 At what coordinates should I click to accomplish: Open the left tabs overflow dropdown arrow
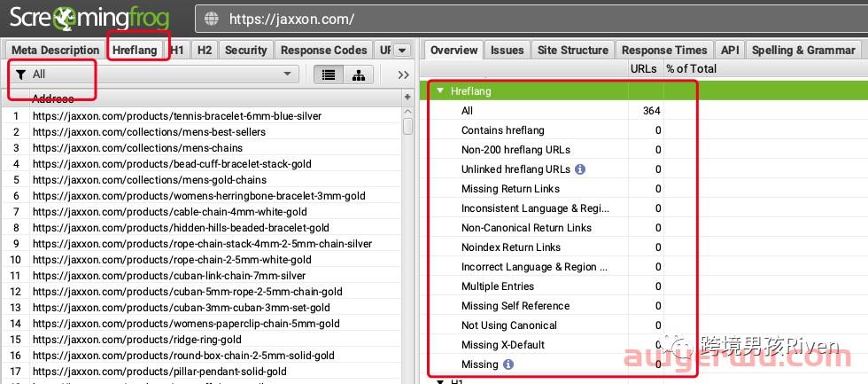coord(402,50)
